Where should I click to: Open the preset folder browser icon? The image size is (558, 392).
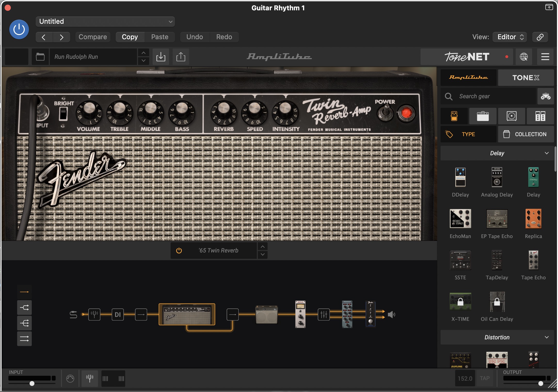pos(40,57)
